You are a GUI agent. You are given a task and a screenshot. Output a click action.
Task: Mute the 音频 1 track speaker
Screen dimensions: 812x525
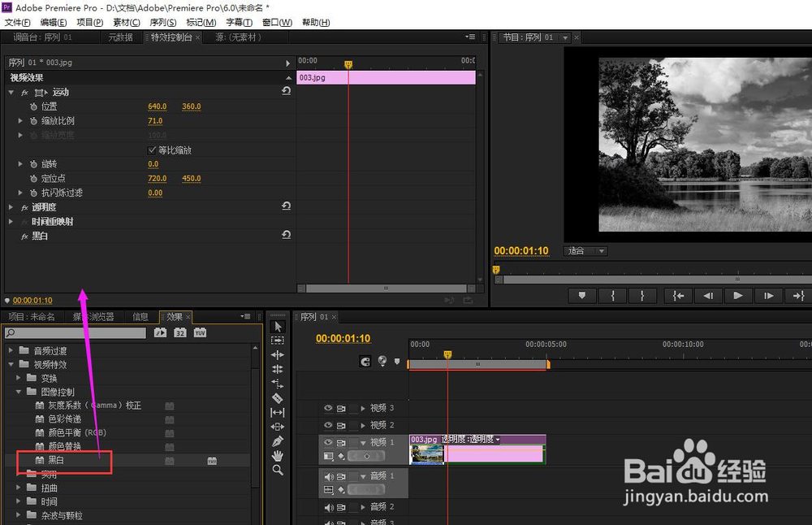tap(329, 476)
